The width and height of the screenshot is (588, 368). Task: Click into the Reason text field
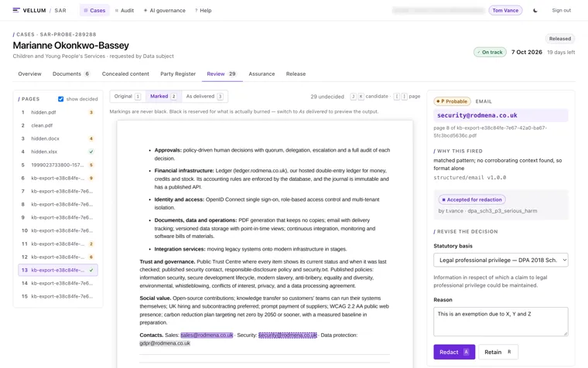501,322
